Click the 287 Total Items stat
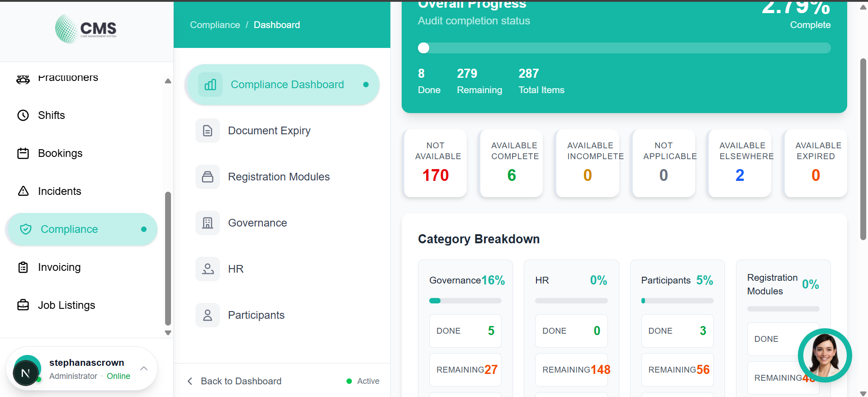This screenshot has width=868, height=397. point(541,81)
